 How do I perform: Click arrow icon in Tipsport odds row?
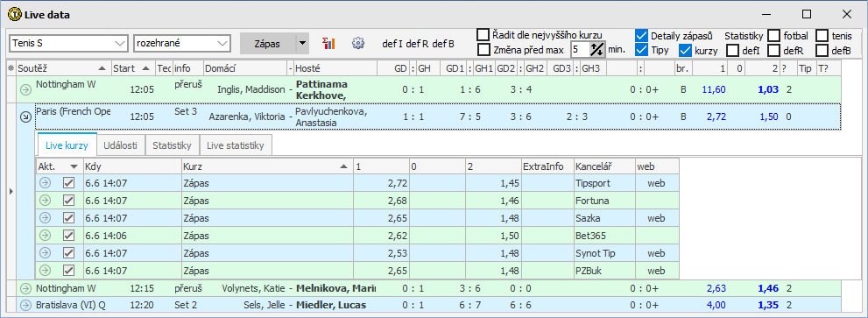[45, 182]
